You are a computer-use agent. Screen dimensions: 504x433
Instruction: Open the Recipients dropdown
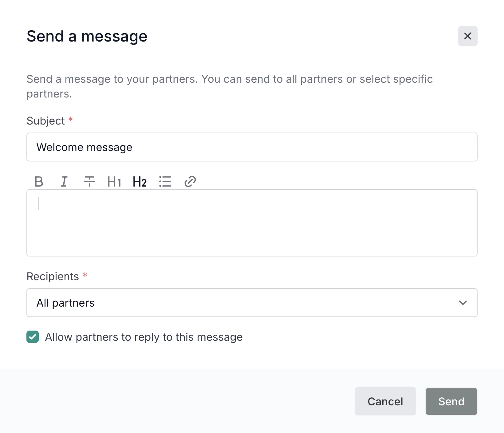252,303
